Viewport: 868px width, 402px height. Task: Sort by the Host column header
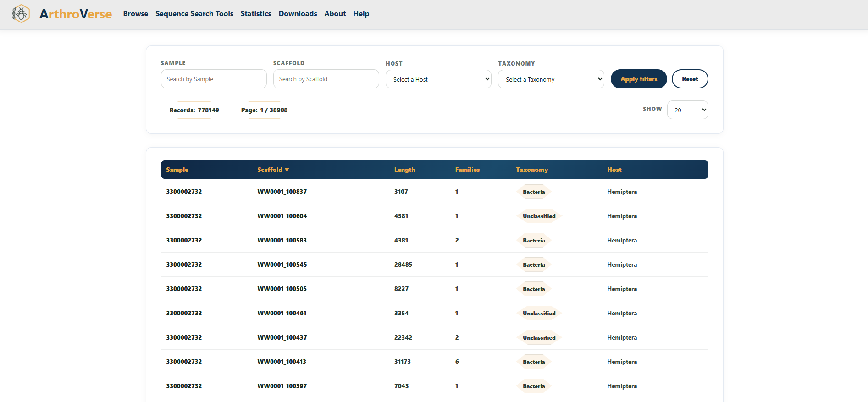(x=614, y=170)
